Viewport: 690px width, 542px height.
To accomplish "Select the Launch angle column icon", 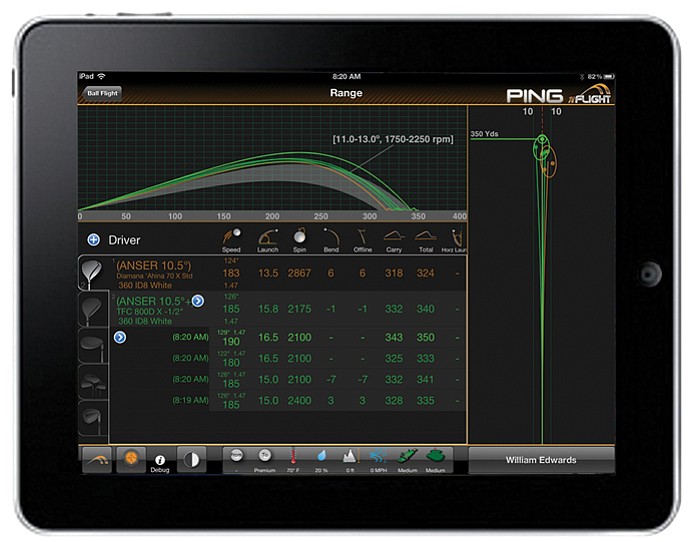I will click(268, 240).
